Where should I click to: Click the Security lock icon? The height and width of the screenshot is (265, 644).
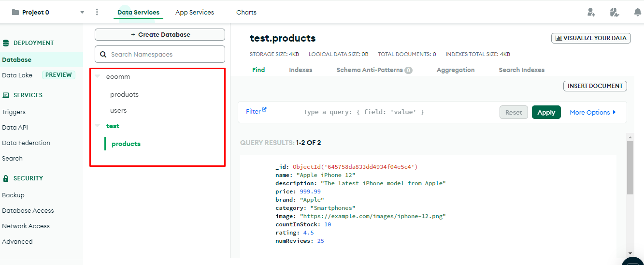(x=6, y=178)
